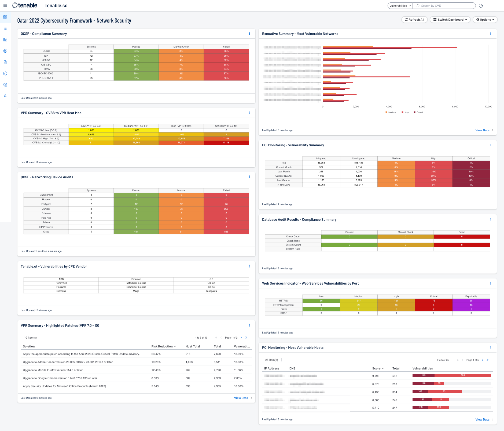
Task: Open QCSF Networking Device Audits kebab menu
Action: point(249,177)
